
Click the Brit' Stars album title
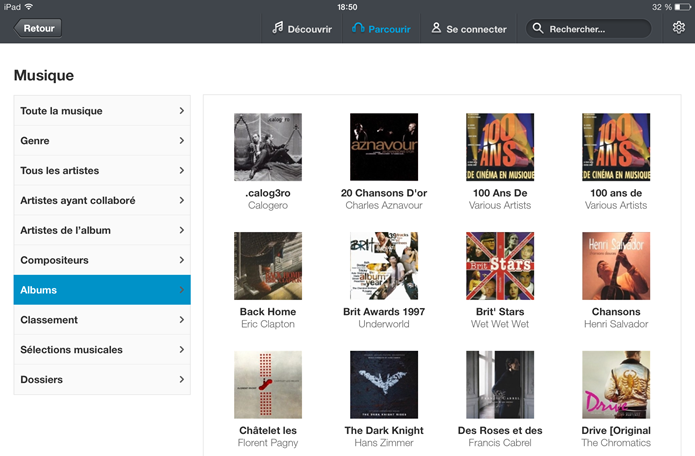point(500,312)
